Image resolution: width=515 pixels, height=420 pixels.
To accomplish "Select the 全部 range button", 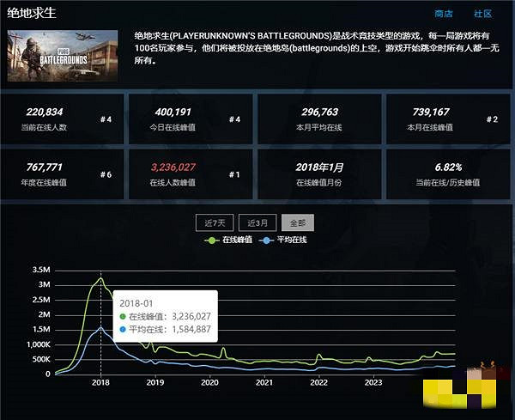I will point(297,222).
